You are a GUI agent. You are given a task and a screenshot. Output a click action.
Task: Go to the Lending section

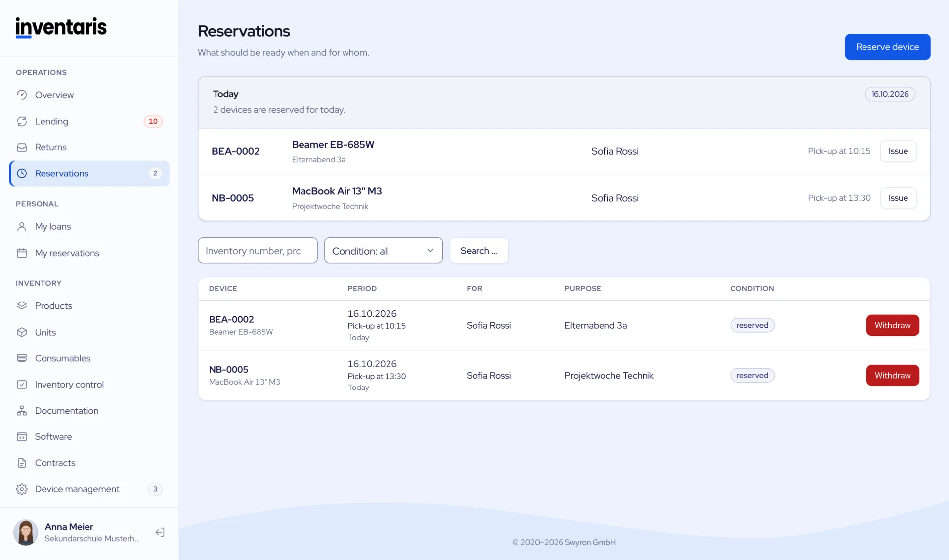click(x=89, y=121)
